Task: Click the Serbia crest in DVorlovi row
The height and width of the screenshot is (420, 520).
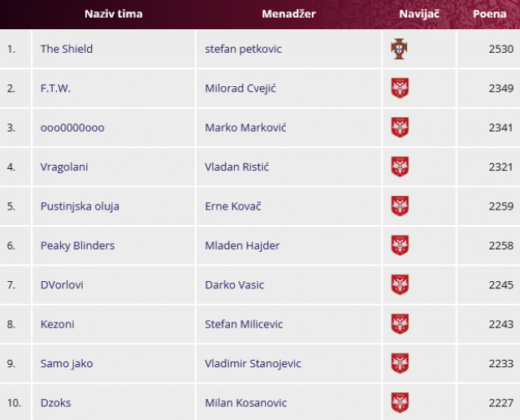Action: [399, 284]
